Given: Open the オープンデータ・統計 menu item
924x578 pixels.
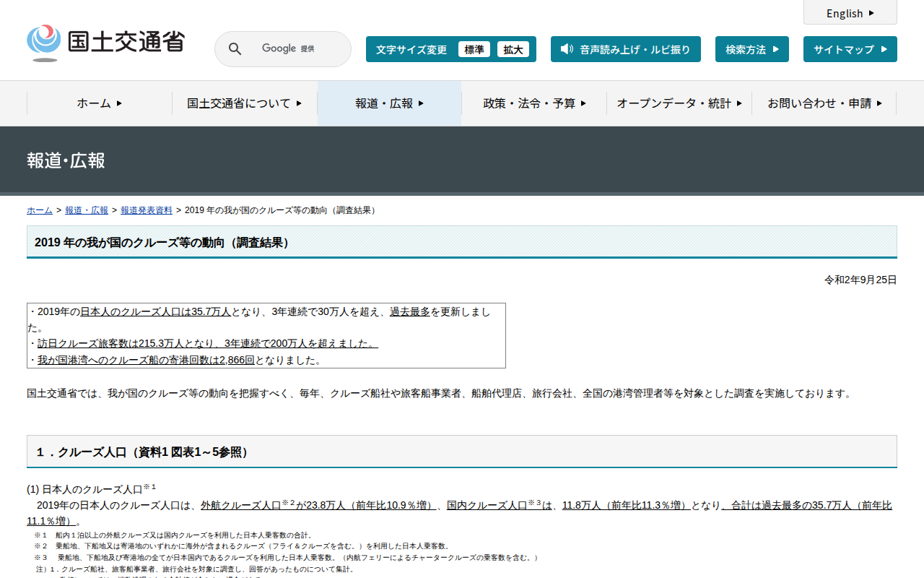Looking at the screenshot, I should (x=679, y=103).
